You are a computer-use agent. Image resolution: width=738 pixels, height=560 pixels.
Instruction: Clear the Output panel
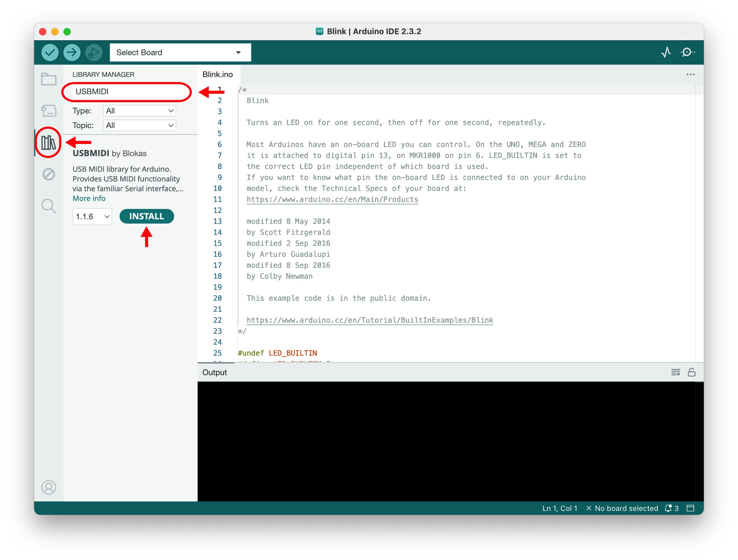click(x=675, y=372)
